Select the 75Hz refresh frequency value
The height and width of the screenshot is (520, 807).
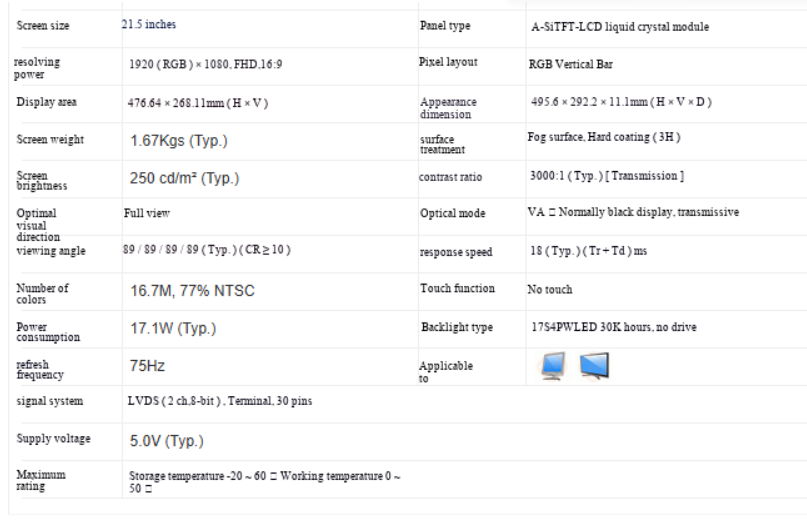coord(147,366)
